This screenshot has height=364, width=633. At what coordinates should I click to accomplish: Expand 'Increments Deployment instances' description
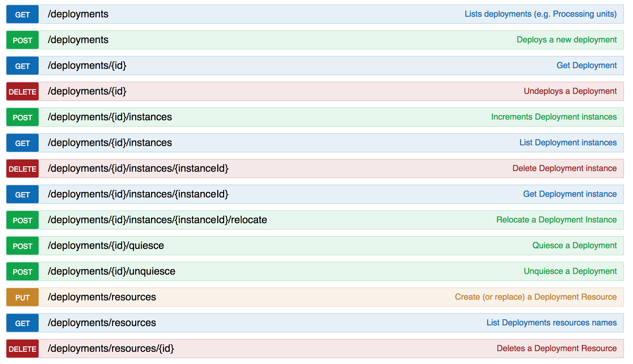pos(554,117)
